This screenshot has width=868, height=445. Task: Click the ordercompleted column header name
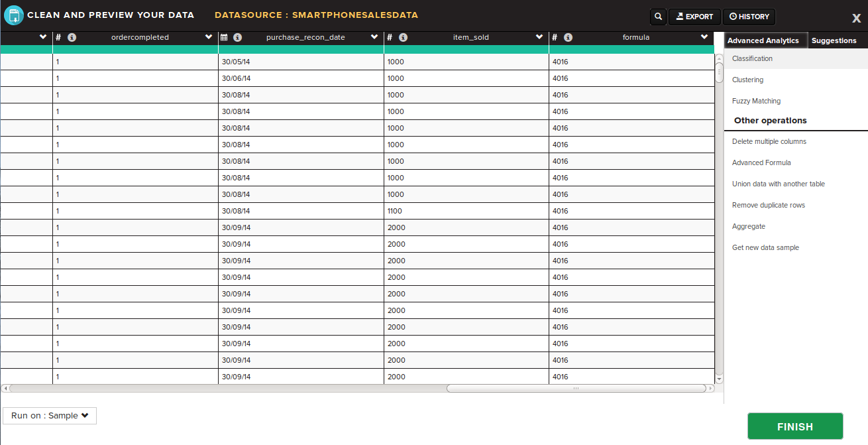[140, 37]
